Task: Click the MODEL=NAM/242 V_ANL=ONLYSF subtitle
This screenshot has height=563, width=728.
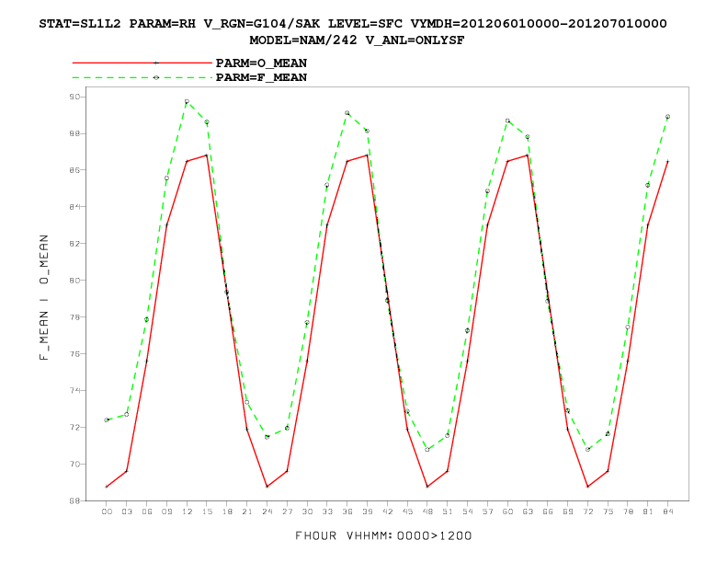Action: (357, 40)
